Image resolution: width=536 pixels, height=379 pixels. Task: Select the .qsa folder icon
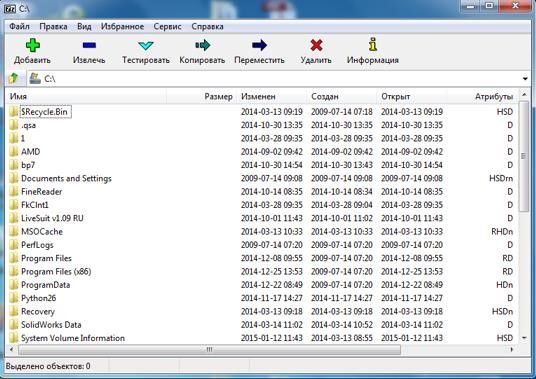pyautogui.click(x=14, y=125)
